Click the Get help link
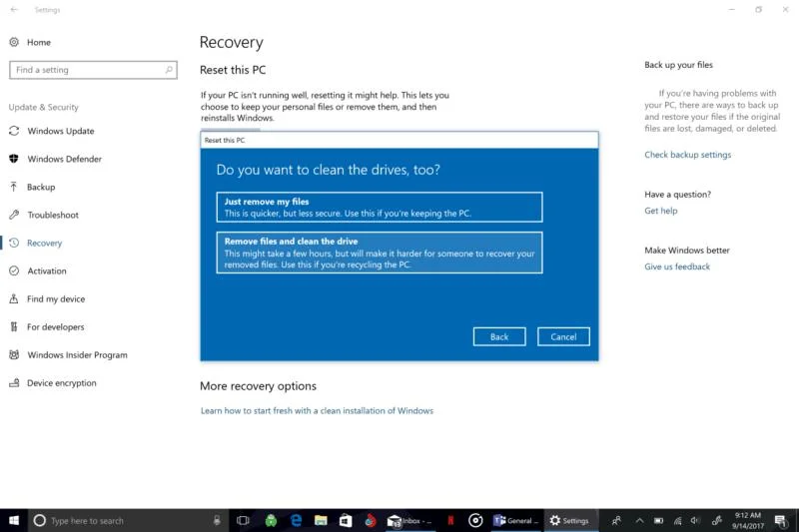Screen dimensions: 799x532 pyautogui.click(x=661, y=211)
